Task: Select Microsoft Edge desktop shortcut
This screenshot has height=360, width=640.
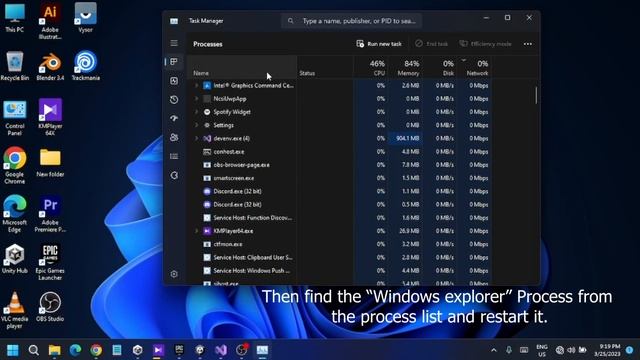Action: tap(15, 214)
